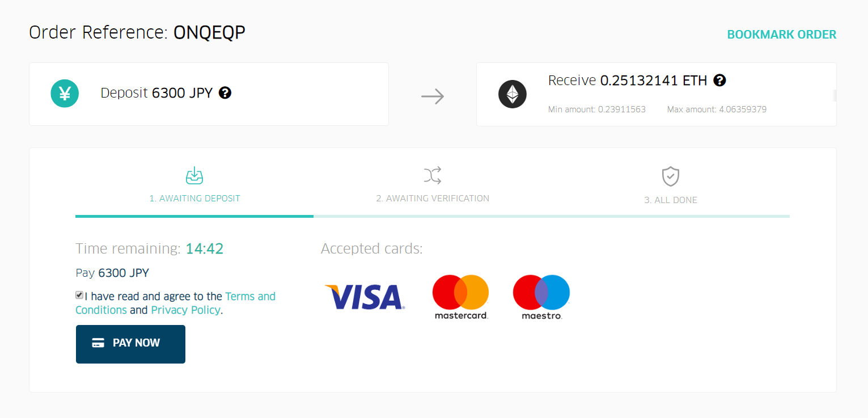This screenshot has height=418, width=868.
Task: Click the order progress bar
Action: point(433,216)
